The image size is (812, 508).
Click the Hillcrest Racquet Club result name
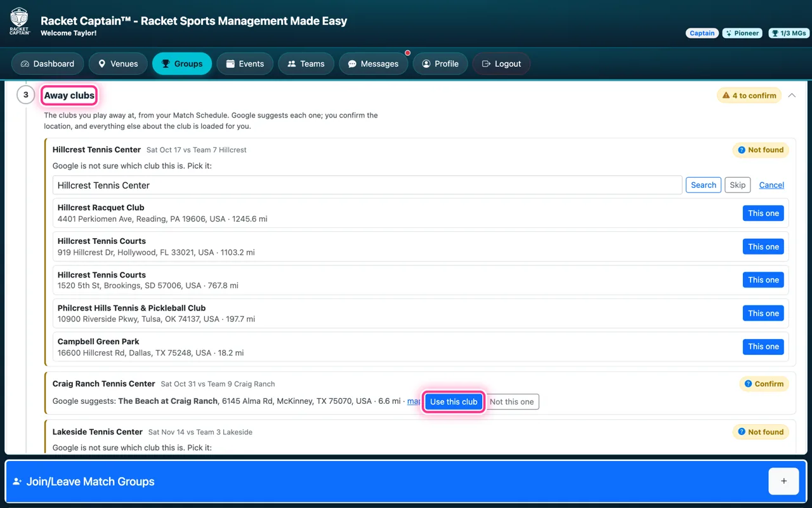101,208
